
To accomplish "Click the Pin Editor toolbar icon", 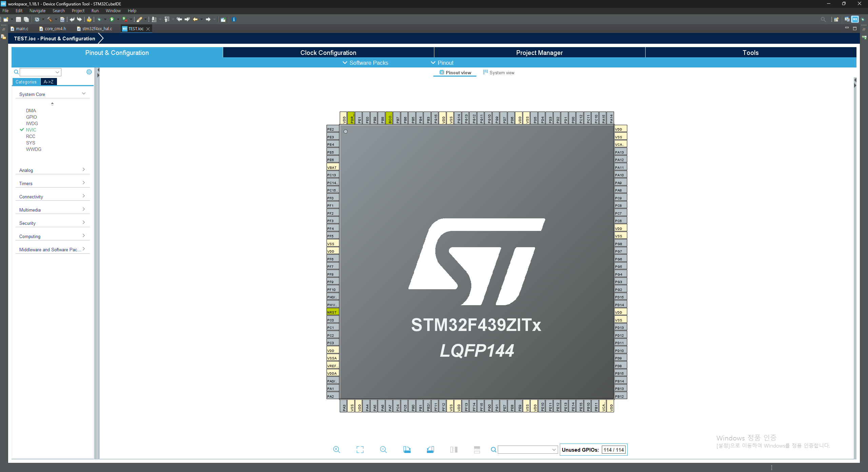I will pyautogui.click(x=223, y=19).
